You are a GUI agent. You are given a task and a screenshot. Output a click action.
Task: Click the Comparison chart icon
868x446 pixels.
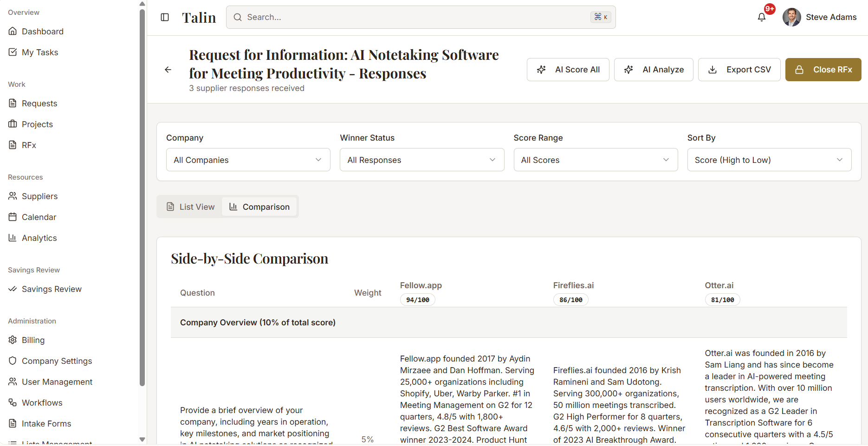233,207
